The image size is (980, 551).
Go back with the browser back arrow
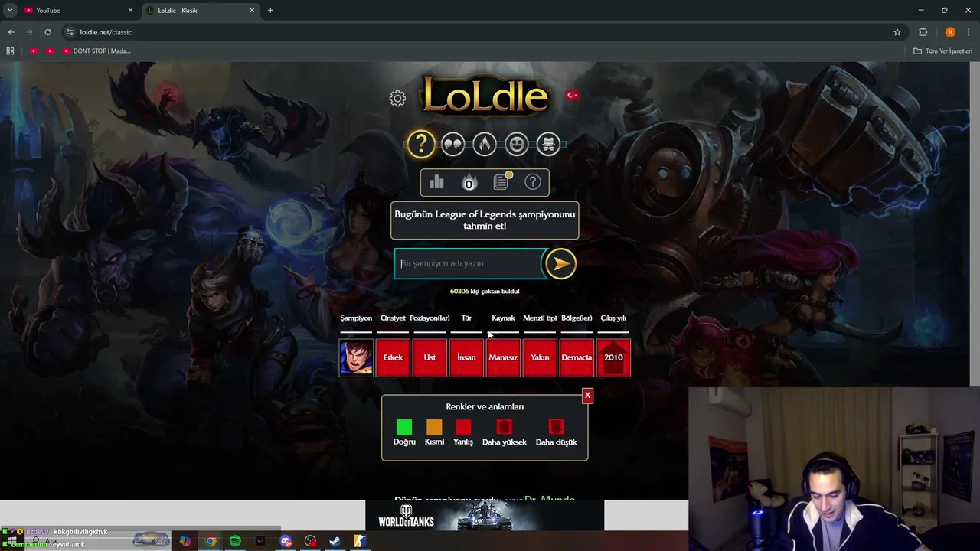(11, 32)
